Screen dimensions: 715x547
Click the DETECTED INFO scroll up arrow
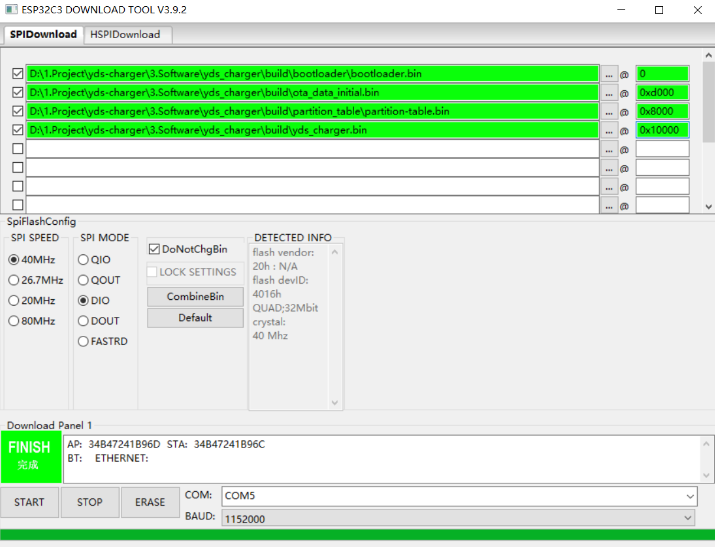(335, 252)
